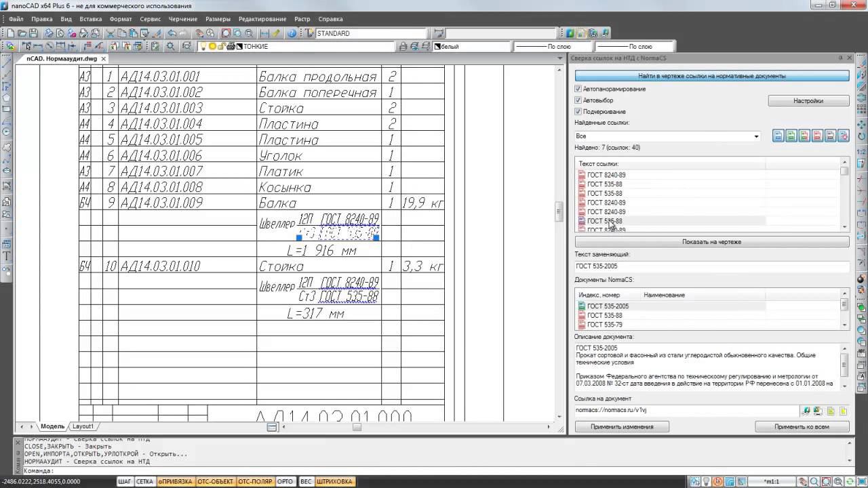Click the green regenerate arrows icon in status bar
868x488 pixels.
coord(850,482)
